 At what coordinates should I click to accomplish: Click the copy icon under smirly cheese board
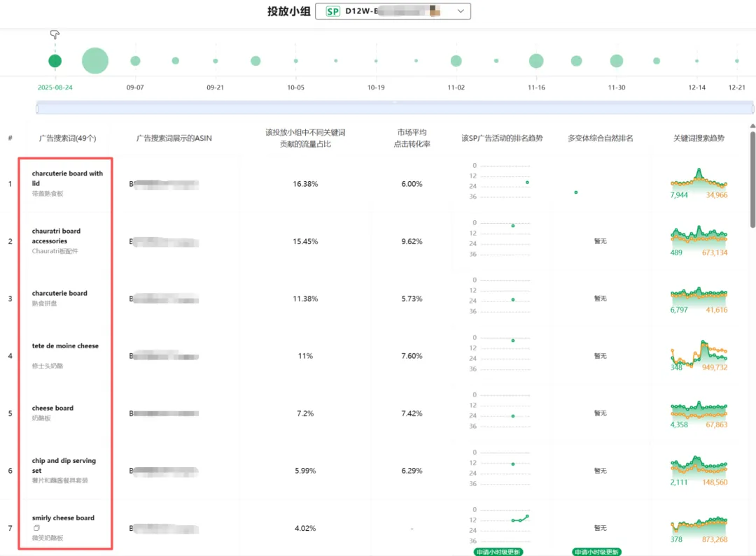36,528
